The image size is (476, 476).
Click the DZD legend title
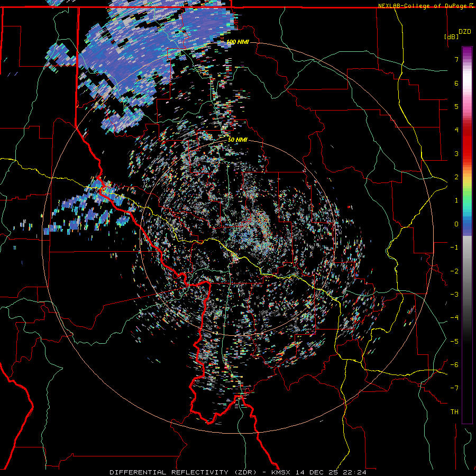coord(464,32)
